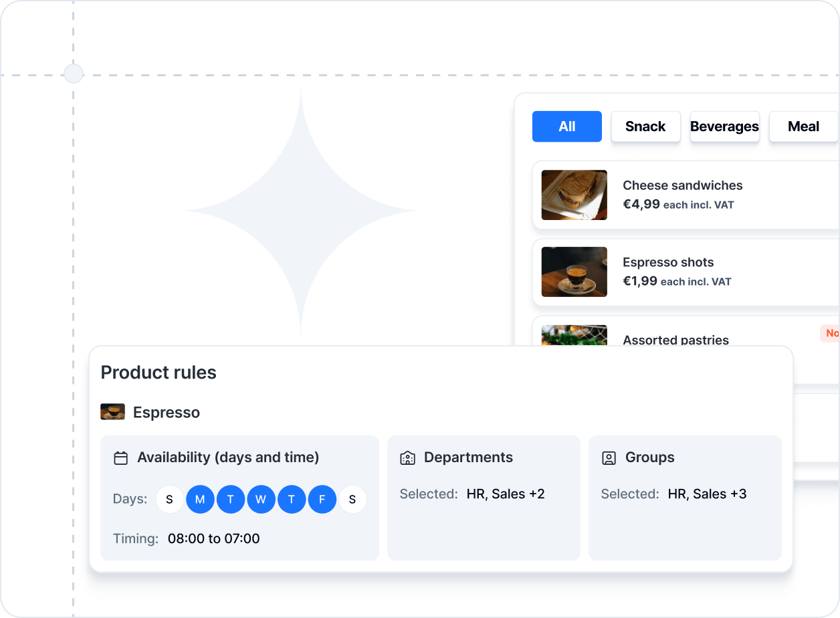840x618 pixels.
Task: Click the small Espresso product image
Action: [112, 412]
